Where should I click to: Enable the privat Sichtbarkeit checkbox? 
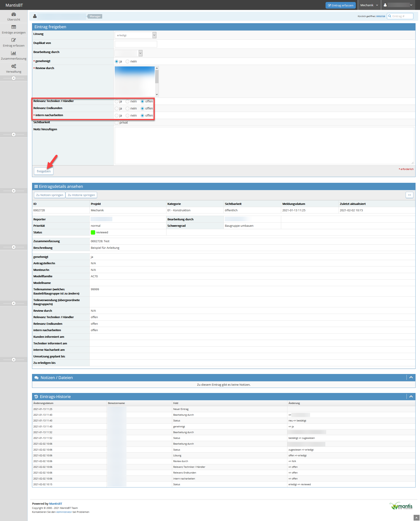117,123
